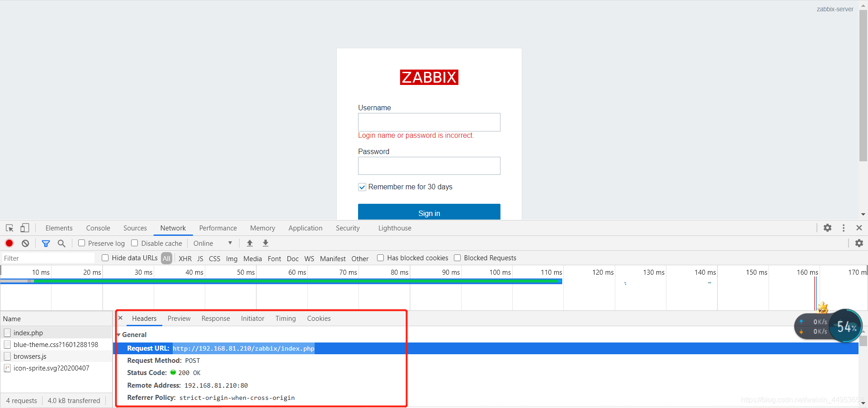Open the Cookies details tab
This screenshot has width=868, height=408.
[x=319, y=319]
